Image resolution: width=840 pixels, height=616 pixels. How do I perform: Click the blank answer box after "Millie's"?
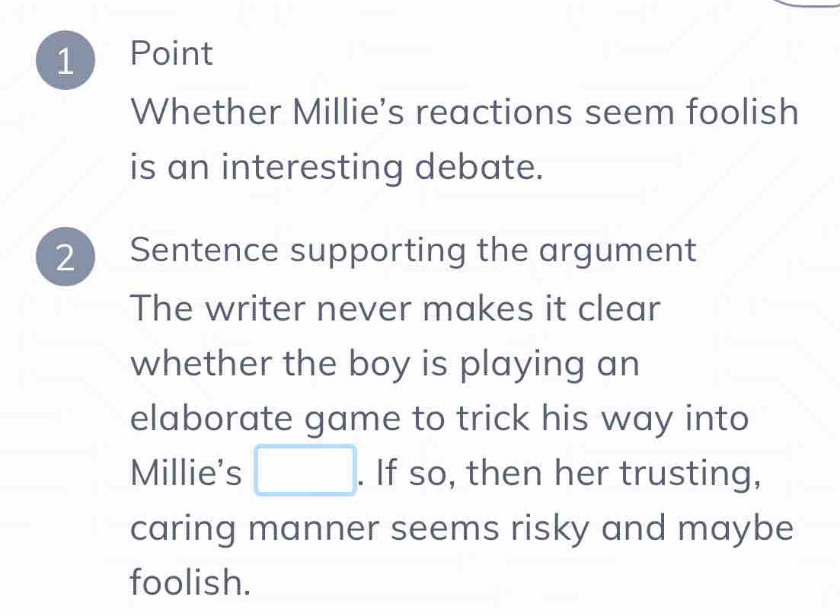(305, 471)
